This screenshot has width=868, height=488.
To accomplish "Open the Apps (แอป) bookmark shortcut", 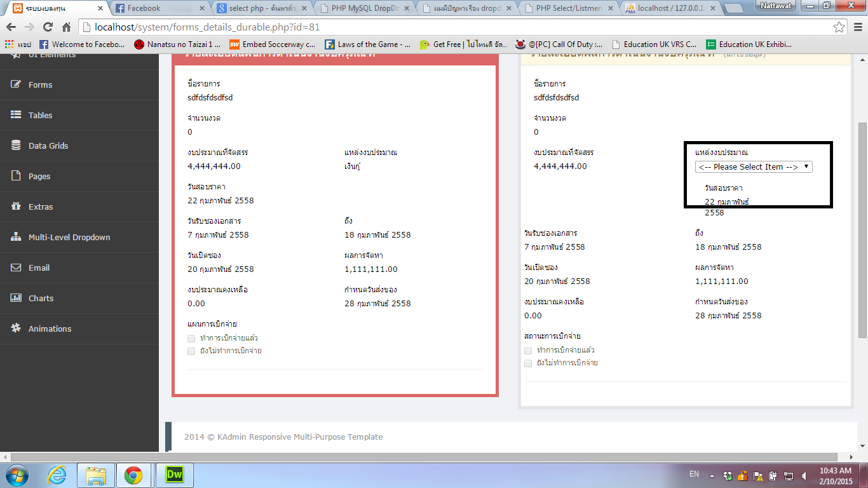I will (18, 44).
